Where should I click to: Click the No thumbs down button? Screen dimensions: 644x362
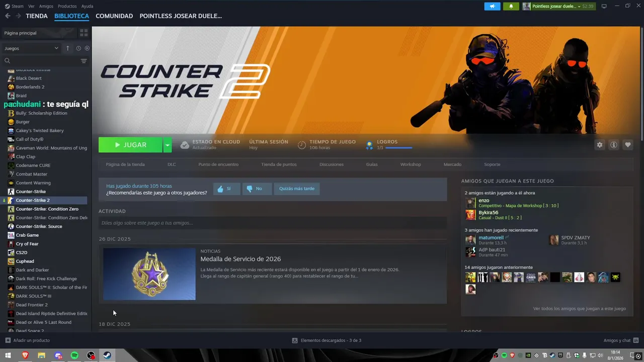(x=257, y=189)
